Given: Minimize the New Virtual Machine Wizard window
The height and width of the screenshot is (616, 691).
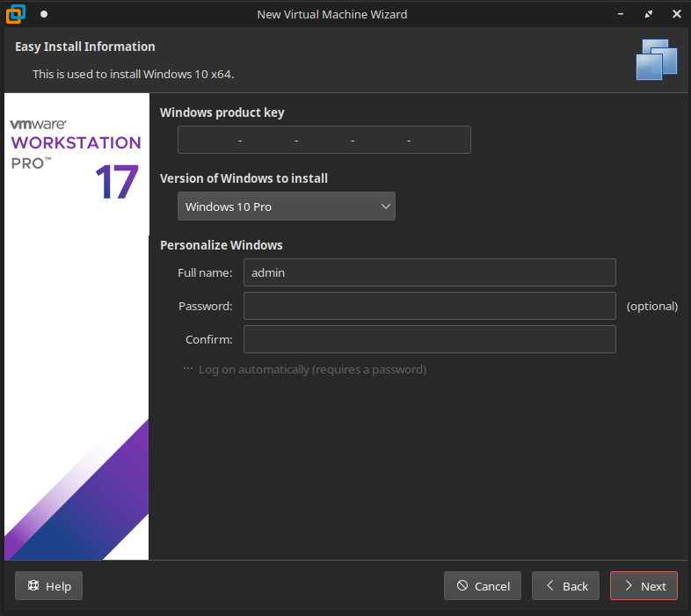Looking at the screenshot, I should pyautogui.click(x=620, y=14).
